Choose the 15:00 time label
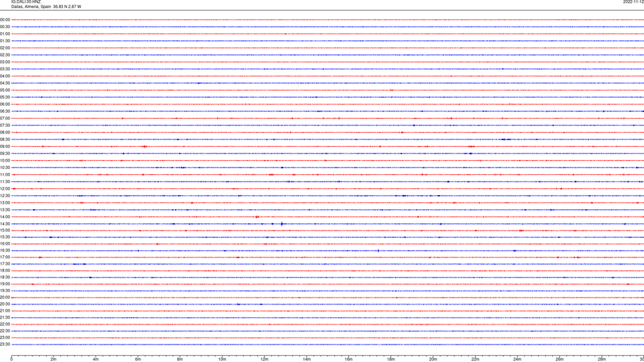 point(5,230)
